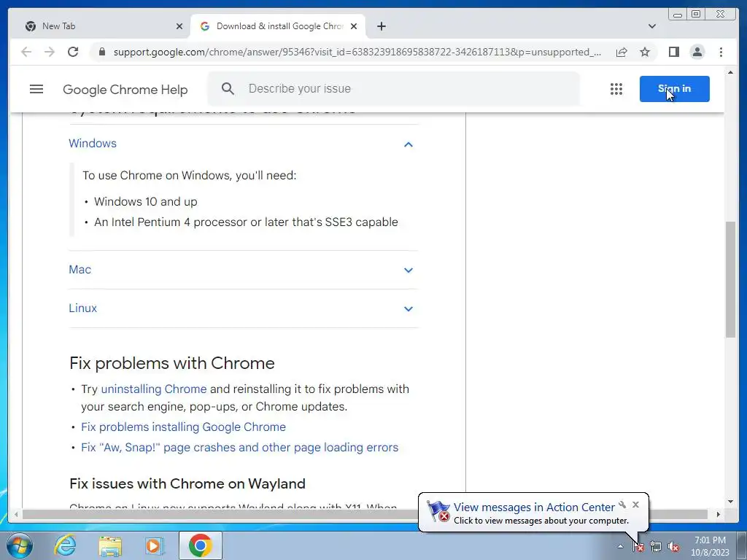Click the Mac section heading

tap(80, 270)
